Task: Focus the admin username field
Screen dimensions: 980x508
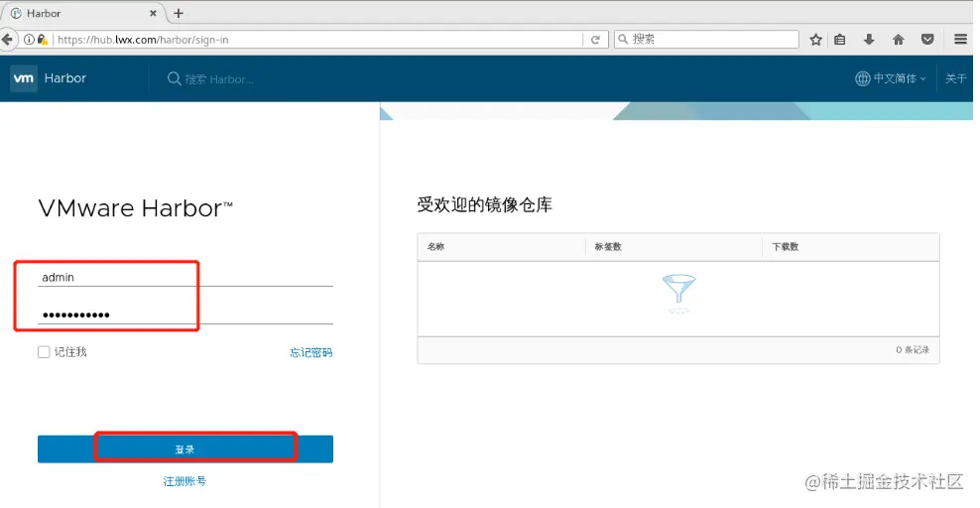Action: coord(185,277)
